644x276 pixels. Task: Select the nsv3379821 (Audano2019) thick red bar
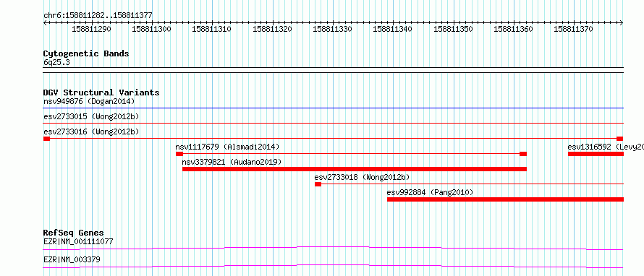[355, 169]
